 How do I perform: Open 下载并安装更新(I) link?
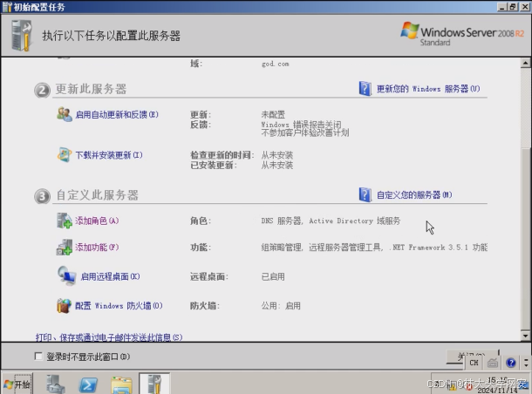coord(109,155)
